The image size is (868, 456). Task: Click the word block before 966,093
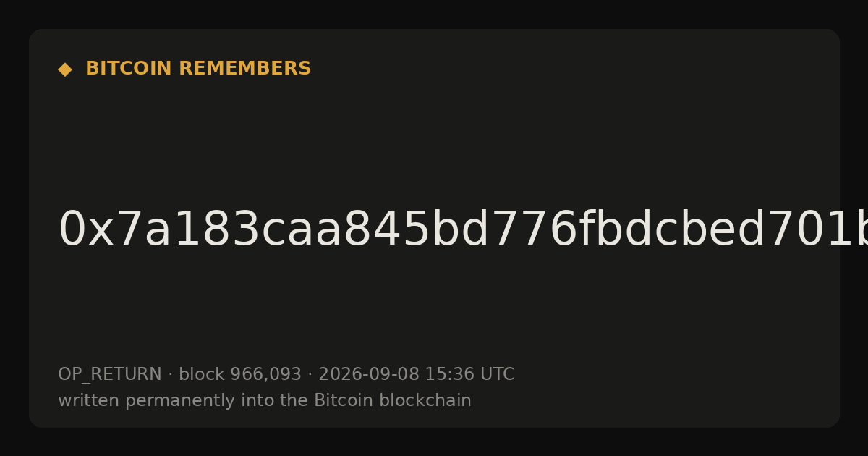point(202,375)
